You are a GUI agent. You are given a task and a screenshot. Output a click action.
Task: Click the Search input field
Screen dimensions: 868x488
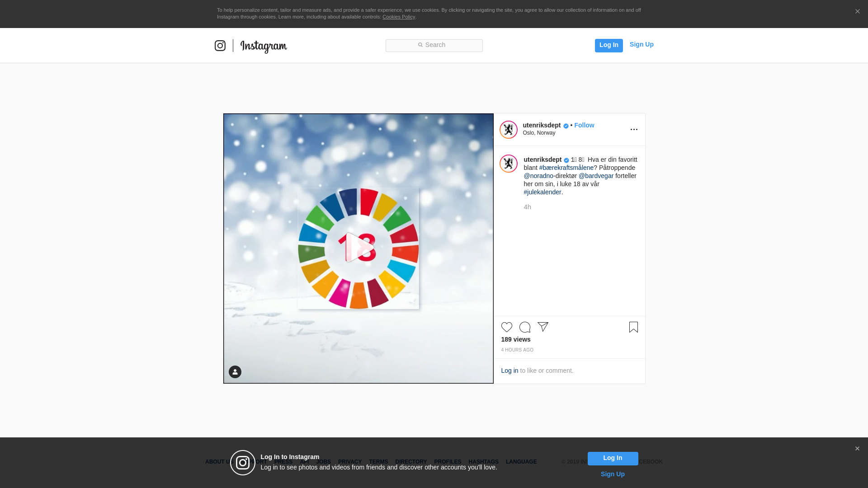click(x=434, y=45)
